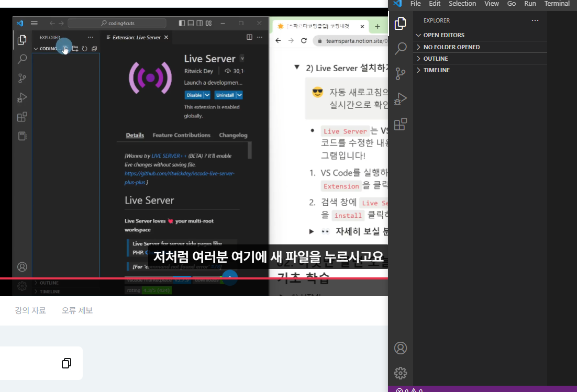Open Terminal menu in right VS Code
Screen dimensions: 577x392
(x=557, y=4)
